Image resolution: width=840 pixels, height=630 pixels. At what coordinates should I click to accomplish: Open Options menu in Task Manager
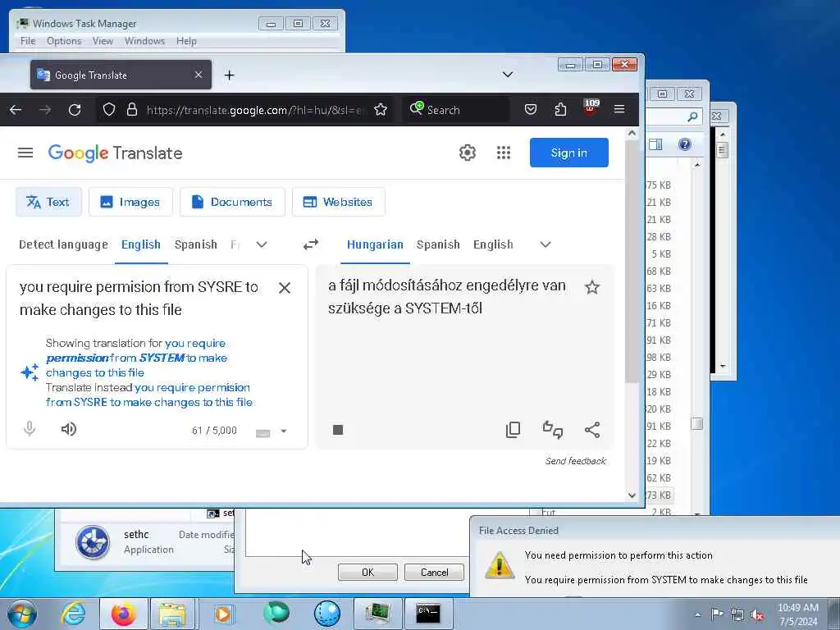[x=64, y=41]
